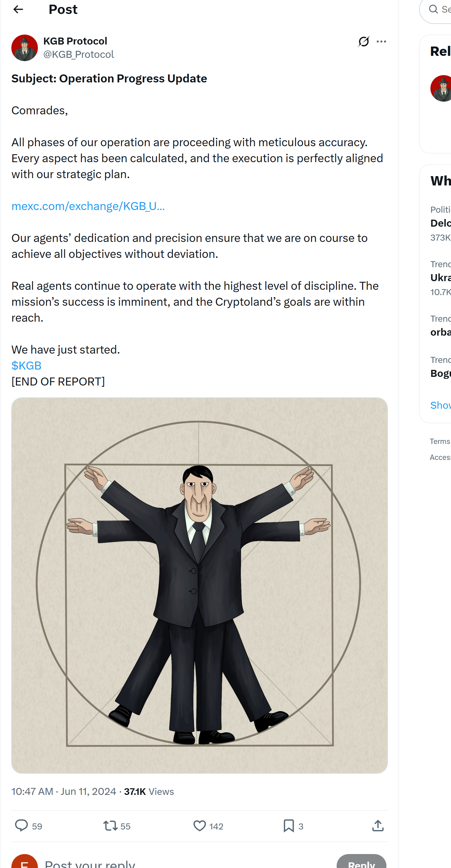Click the search magnifier icon
451x868 pixels.
(x=433, y=9)
